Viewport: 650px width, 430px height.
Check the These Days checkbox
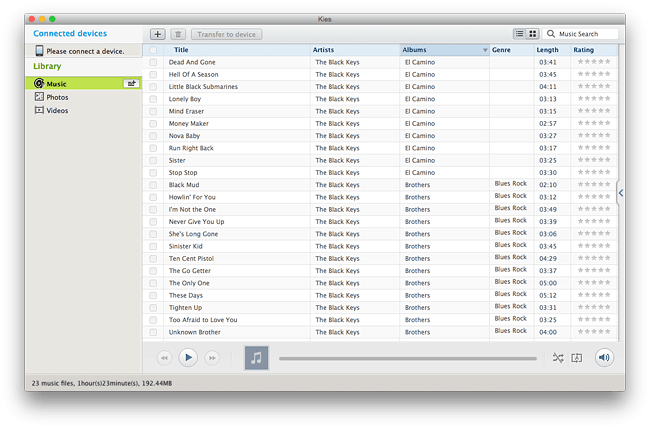[153, 295]
